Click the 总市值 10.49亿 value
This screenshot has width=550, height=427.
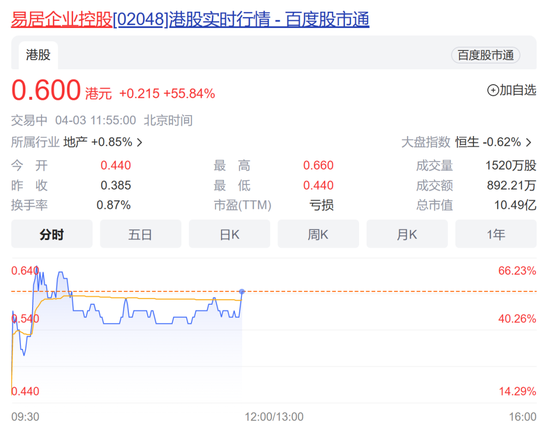click(515, 205)
